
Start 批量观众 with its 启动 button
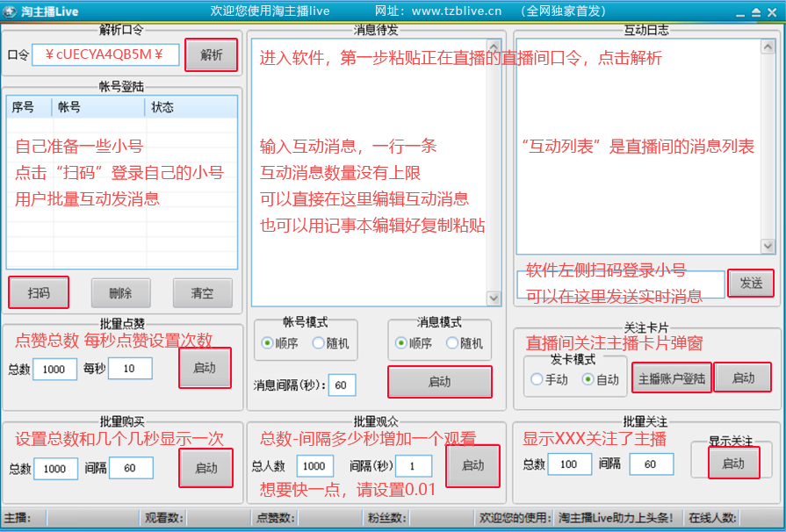[473, 466]
